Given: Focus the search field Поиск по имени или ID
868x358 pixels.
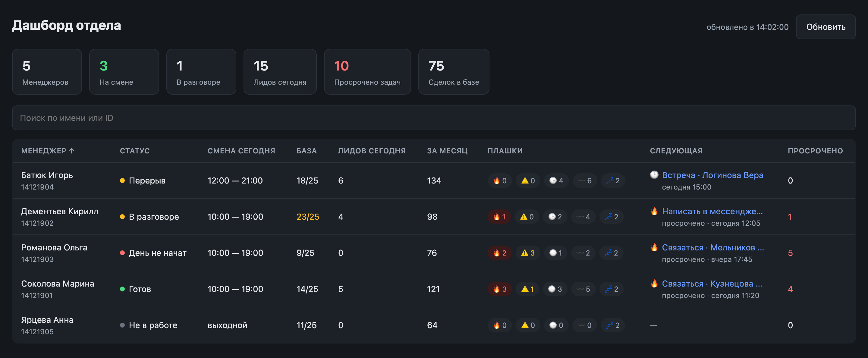Looking at the screenshot, I should pos(434,118).
